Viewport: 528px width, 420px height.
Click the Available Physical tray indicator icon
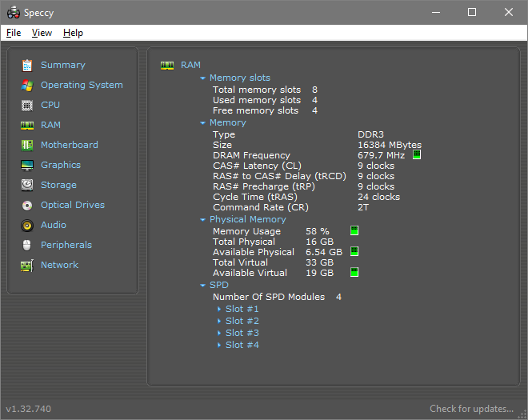(x=354, y=251)
